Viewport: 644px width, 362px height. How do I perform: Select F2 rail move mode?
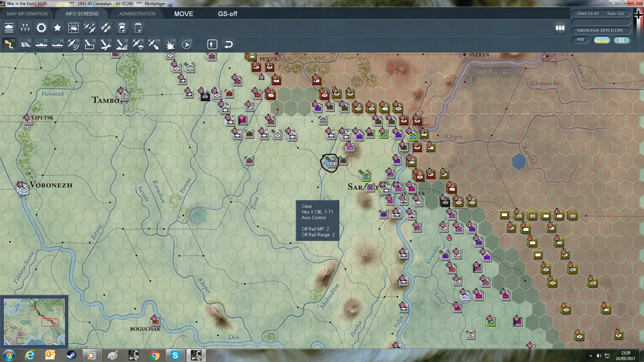pos(25,44)
